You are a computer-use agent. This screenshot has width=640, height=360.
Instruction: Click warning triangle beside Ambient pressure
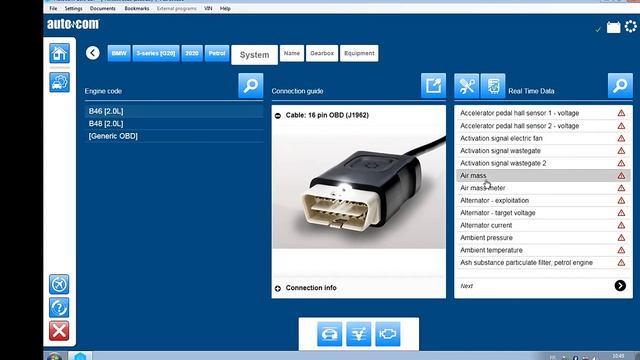[x=621, y=238]
